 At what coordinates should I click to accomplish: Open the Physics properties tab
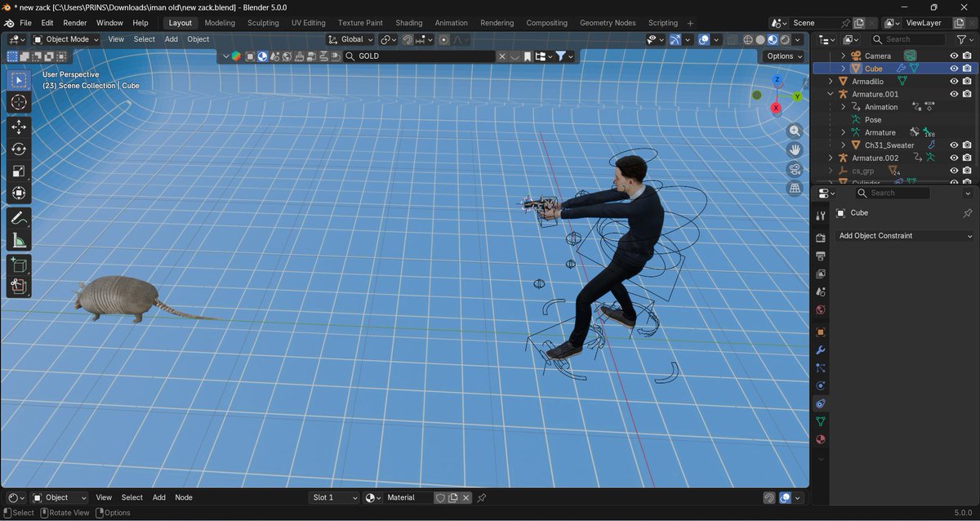[x=821, y=385]
